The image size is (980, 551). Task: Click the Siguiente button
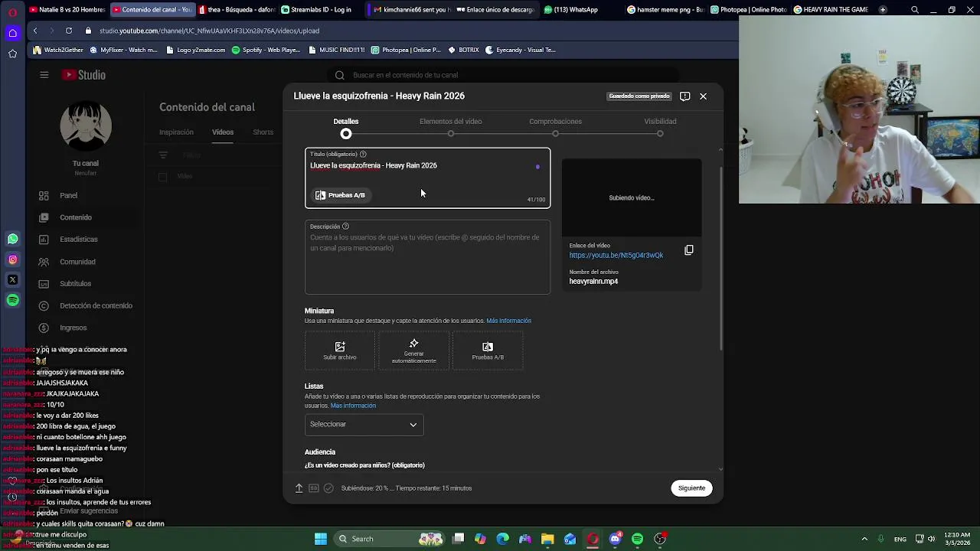pos(691,488)
